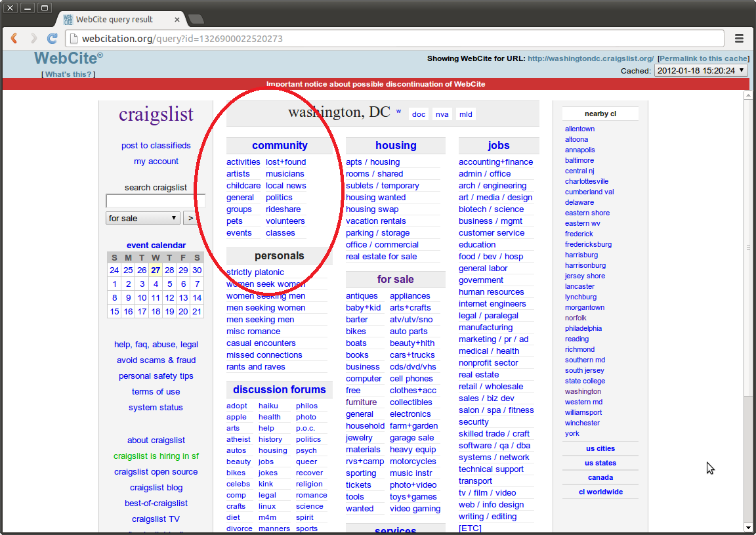Select the 'mld' area tab
Viewport: 756px width, 535px height.
point(465,114)
